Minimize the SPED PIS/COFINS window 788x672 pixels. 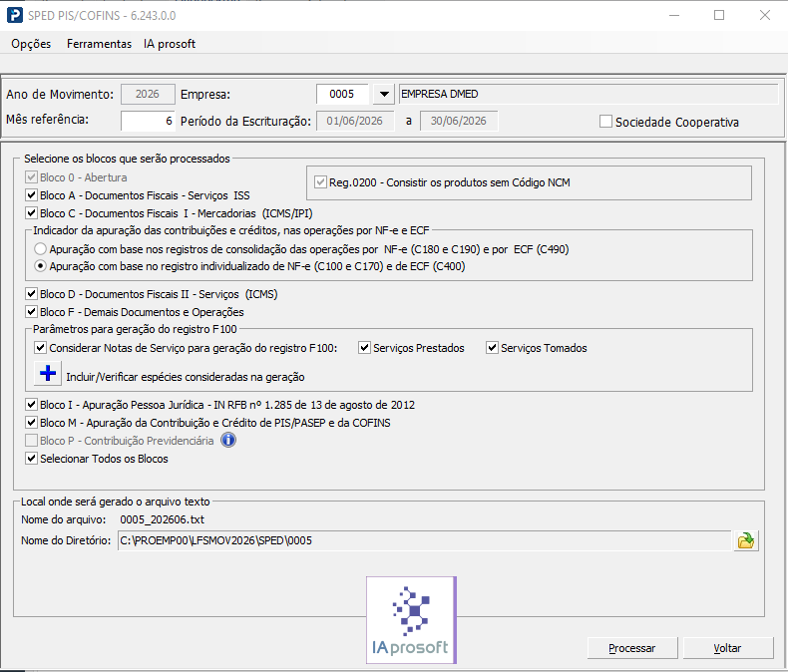pos(674,16)
